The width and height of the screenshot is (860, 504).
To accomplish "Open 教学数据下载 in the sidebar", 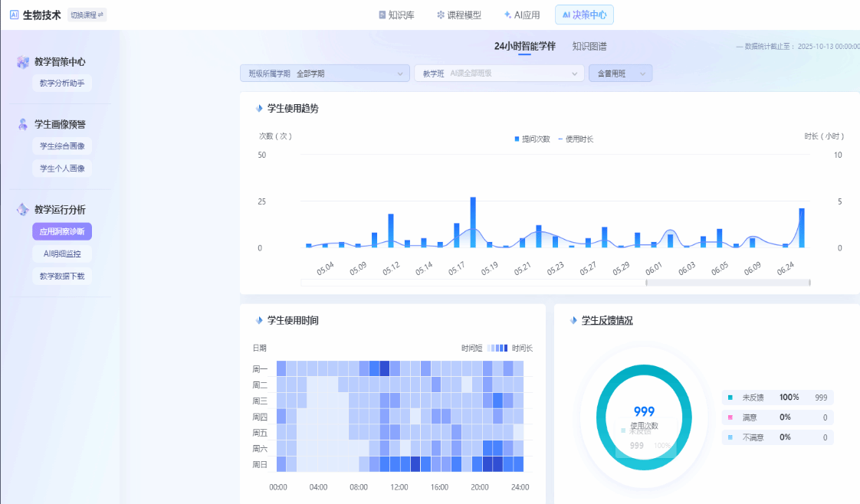I will click(x=62, y=276).
